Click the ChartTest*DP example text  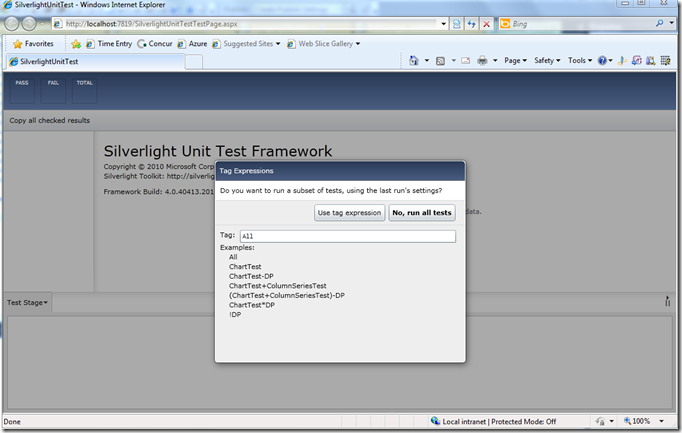pos(252,305)
